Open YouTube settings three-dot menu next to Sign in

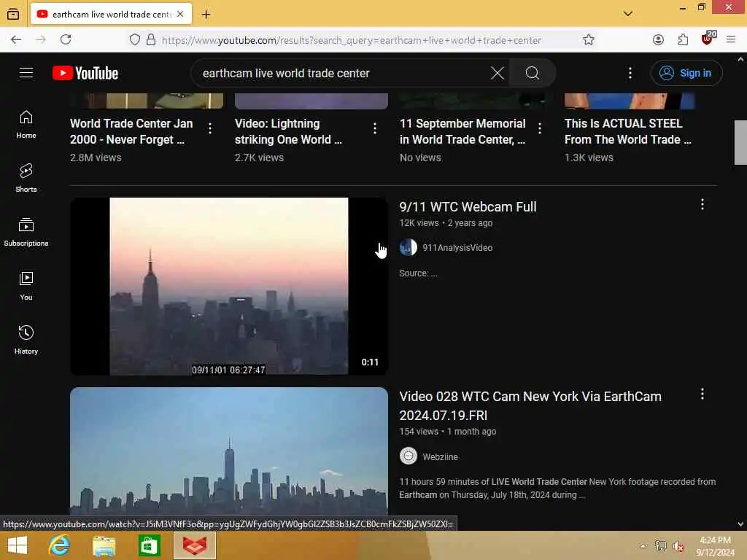tap(630, 73)
